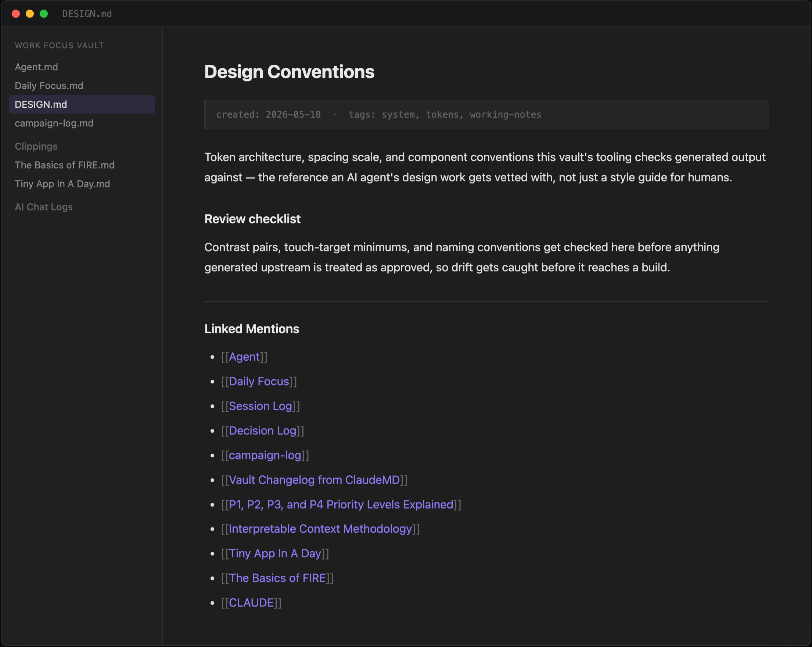Select DESIGN.md in the file list

82,104
